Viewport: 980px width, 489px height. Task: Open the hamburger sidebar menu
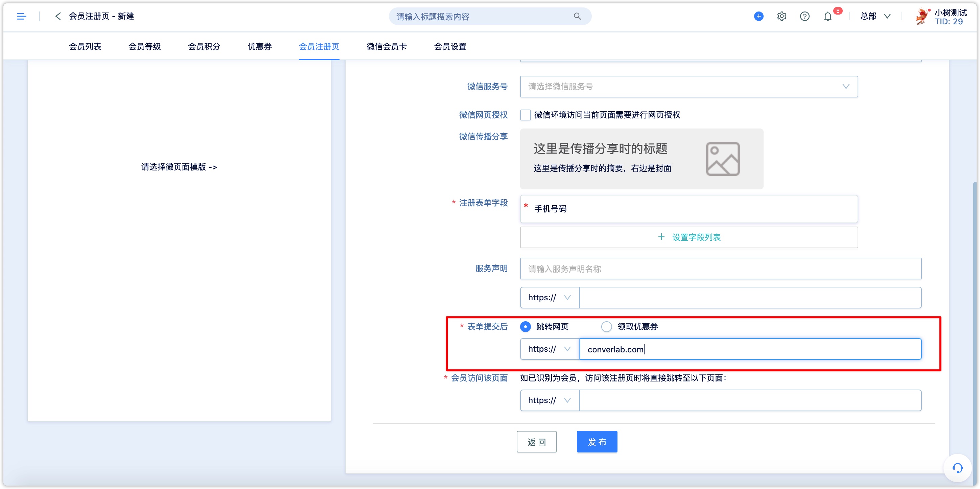click(x=21, y=16)
